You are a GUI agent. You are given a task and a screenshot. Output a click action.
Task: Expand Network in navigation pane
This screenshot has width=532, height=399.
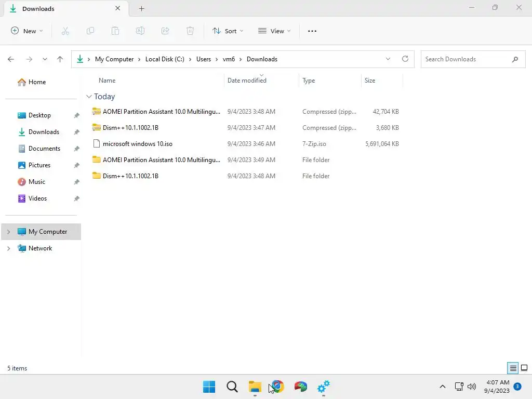(x=8, y=248)
